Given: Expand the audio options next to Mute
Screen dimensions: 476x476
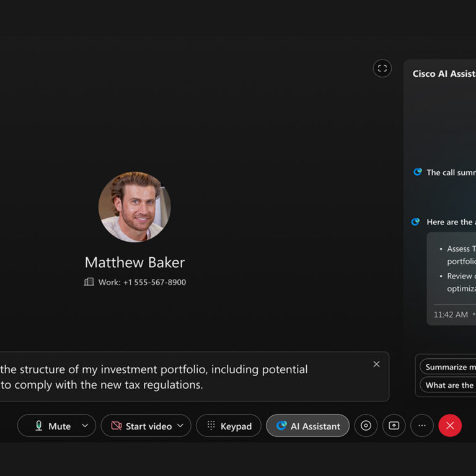Looking at the screenshot, I should click(x=86, y=426).
